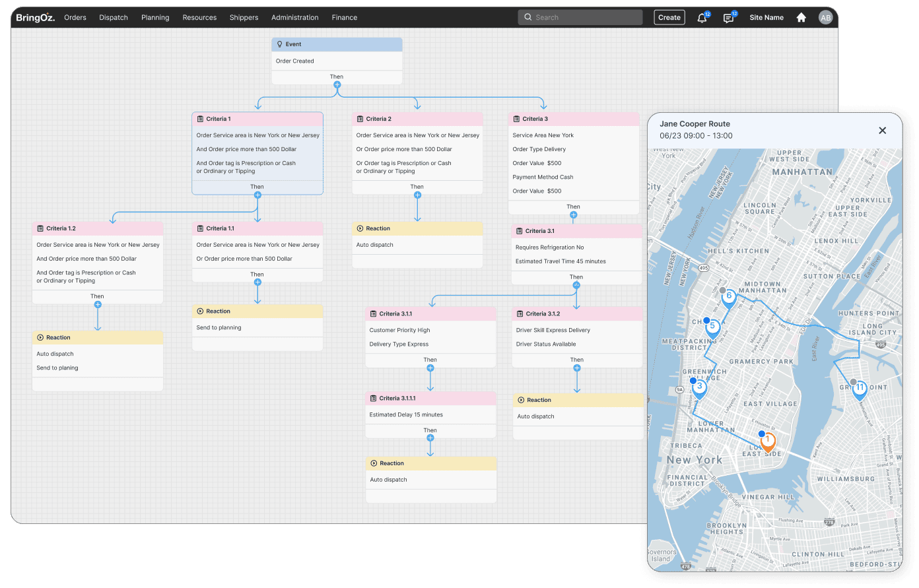
Task: Click the Criteria 3 node icon
Action: [x=516, y=119]
